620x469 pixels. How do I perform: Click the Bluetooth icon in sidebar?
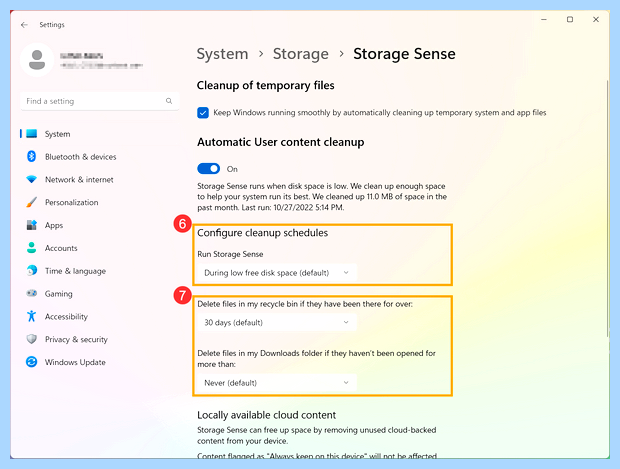(32, 157)
